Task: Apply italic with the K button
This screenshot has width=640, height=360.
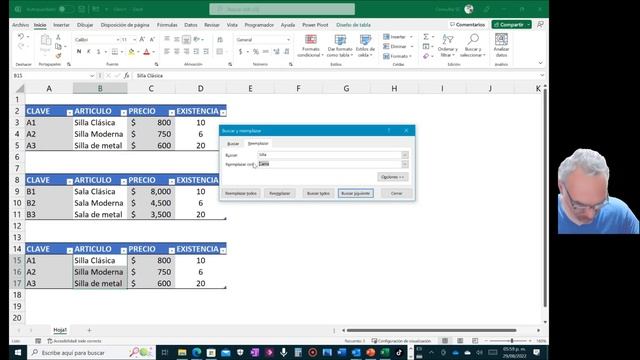Action: coord(89,51)
